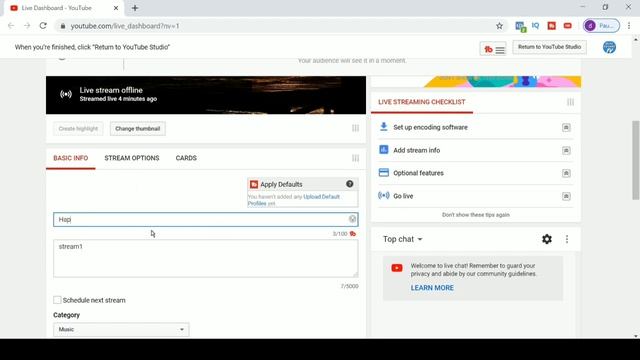The image size is (640, 360).
Task: Click the browser forward arrow
Action: point(27,26)
